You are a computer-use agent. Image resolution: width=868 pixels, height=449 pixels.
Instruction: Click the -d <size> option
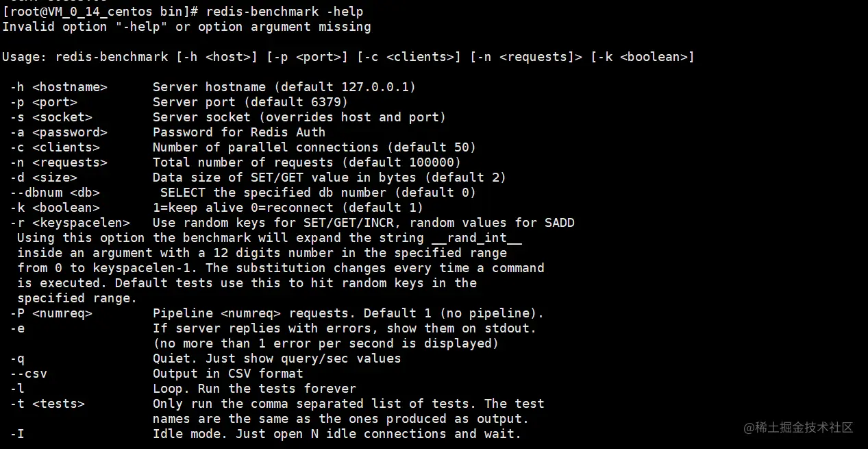tap(44, 178)
